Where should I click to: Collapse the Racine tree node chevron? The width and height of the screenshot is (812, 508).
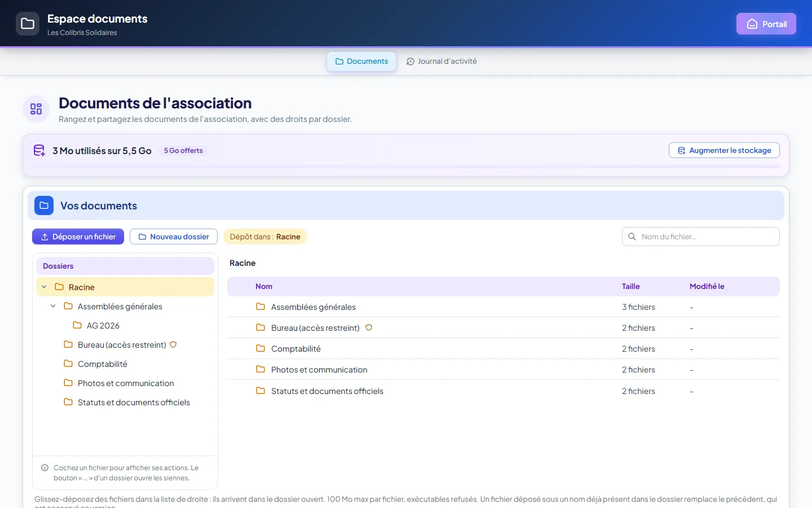tap(44, 287)
